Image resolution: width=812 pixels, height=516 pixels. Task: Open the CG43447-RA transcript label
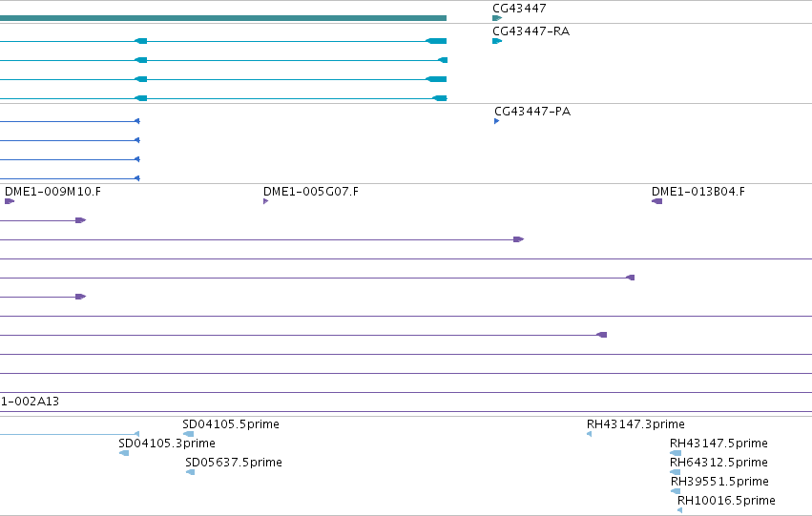tap(531, 31)
